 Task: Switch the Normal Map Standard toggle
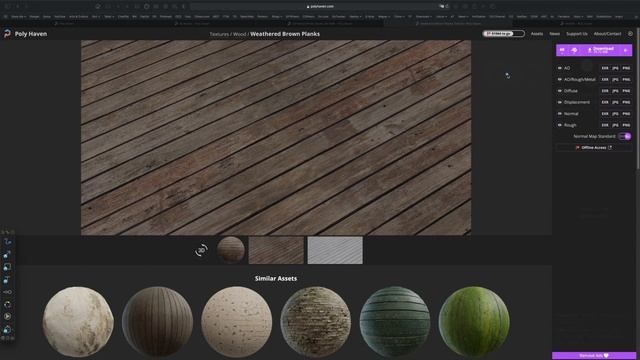(x=625, y=136)
